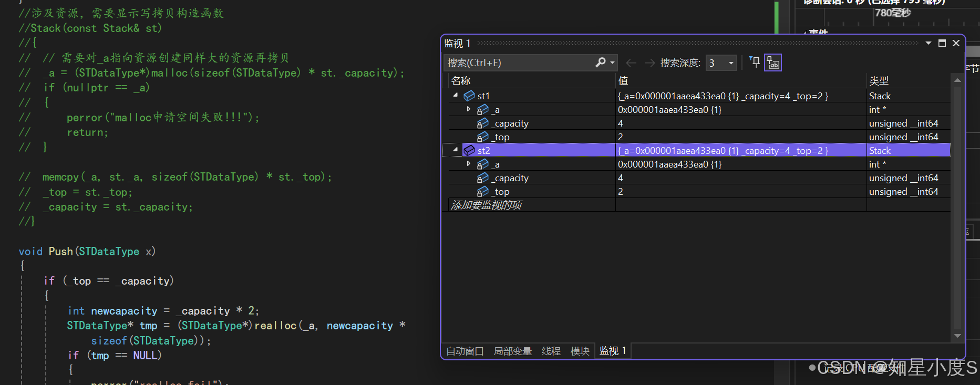
Task: Click value 2 of st1 _top
Action: 621,137
